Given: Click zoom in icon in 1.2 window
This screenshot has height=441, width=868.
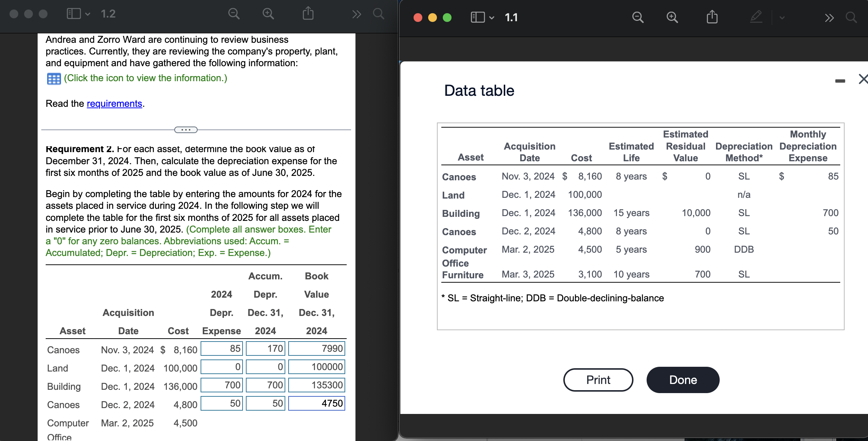Looking at the screenshot, I should 268,14.
